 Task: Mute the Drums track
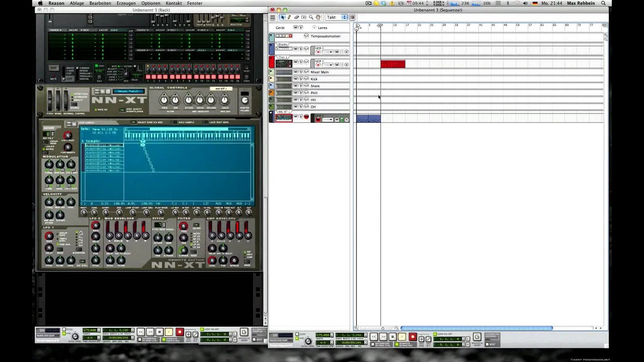tap(295, 49)
